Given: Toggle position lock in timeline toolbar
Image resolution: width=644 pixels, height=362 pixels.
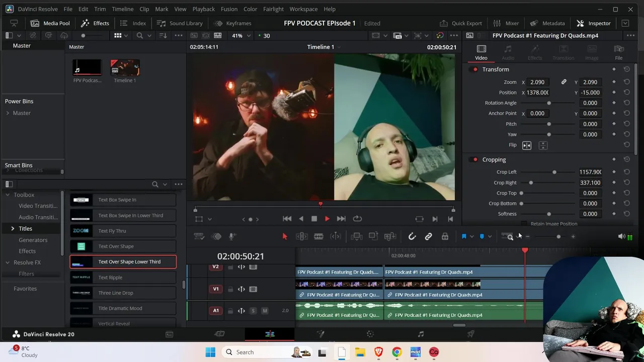Looking at the screenshot, I should coord(445,236).
